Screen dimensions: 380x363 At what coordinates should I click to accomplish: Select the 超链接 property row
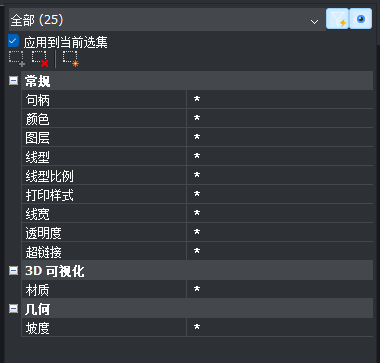coord(197,252)
